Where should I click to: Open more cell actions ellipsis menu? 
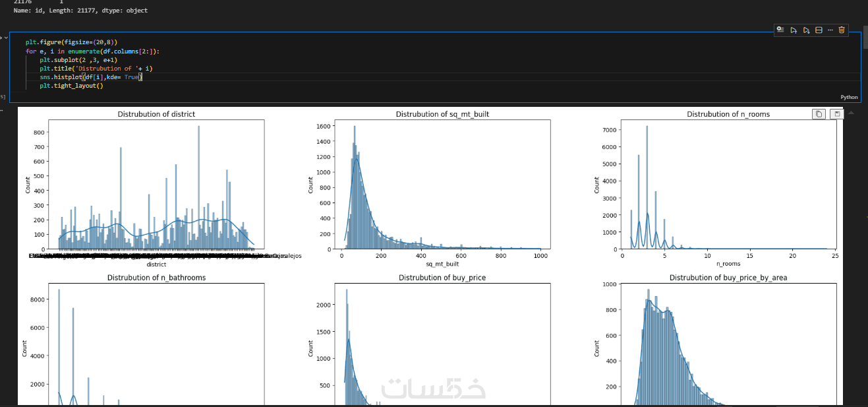[x=830, y=30]
